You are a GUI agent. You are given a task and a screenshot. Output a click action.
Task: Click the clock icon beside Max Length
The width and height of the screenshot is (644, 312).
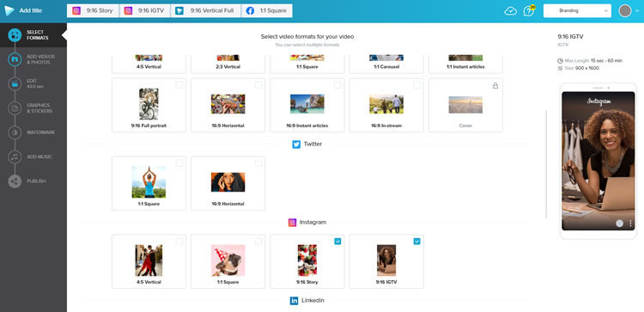[x=560, y=61]
